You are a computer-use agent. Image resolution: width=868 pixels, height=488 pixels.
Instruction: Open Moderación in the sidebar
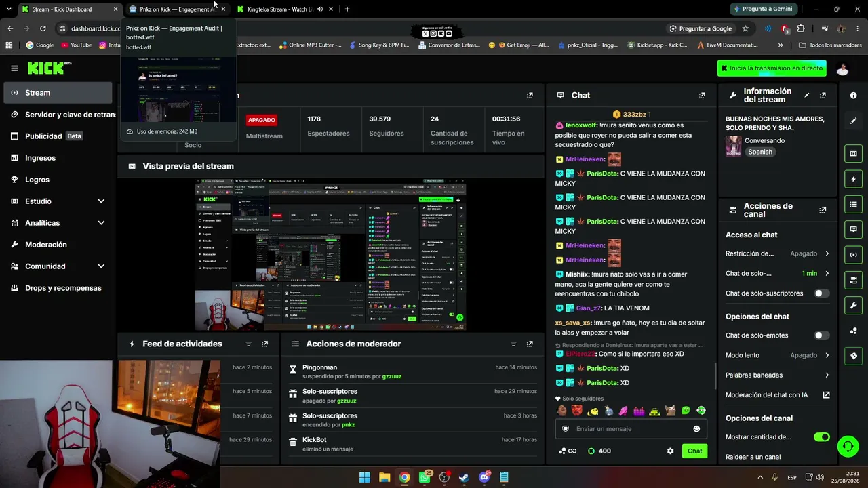point(58,245)
